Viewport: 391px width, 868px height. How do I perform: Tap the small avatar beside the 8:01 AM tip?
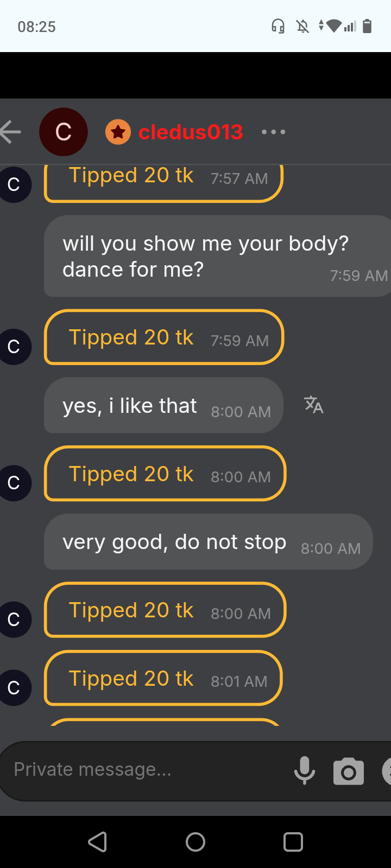click(14, 688)
